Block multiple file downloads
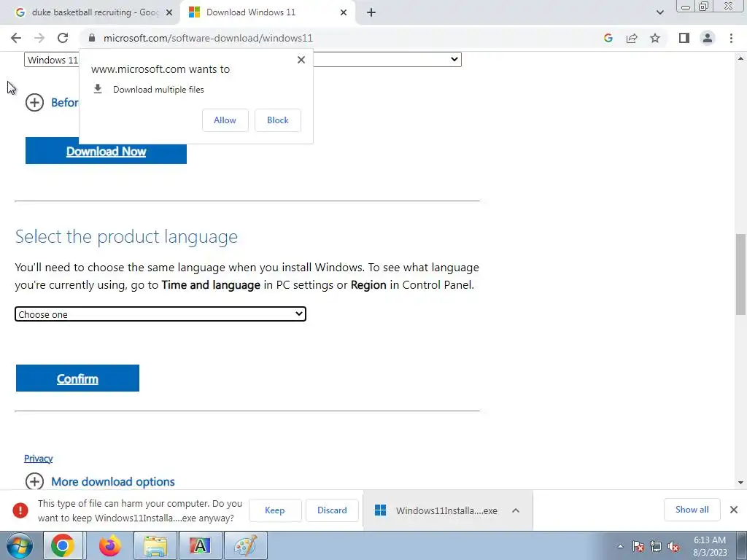Viewport: 747px width, 560px height. coord(278,120)
